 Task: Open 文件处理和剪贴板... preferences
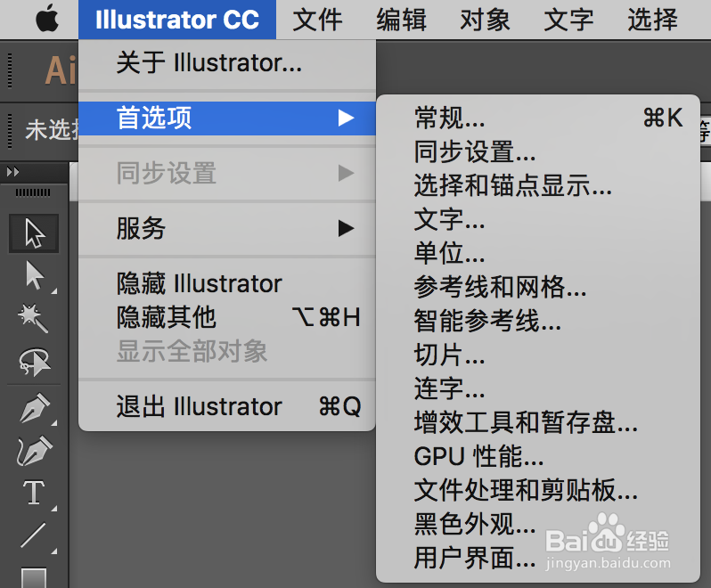(538, 490)
